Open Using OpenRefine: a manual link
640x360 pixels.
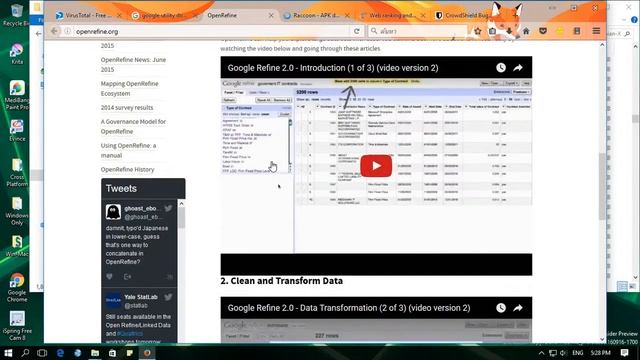click(128, 150)
